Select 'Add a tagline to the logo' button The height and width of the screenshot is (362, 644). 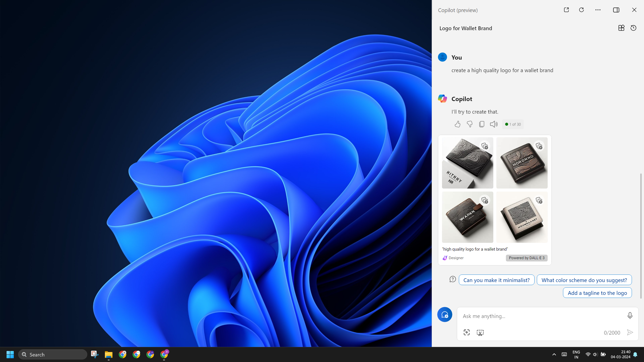(x=597, y=292)
